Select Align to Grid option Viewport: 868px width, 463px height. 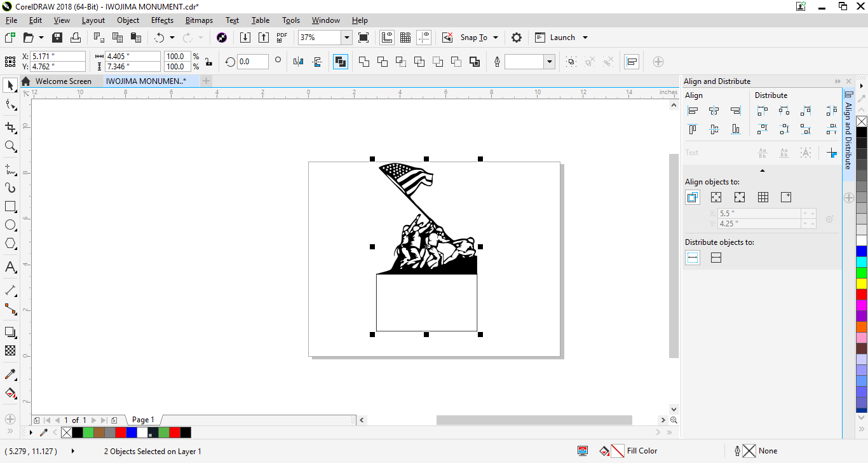[763, 197]
